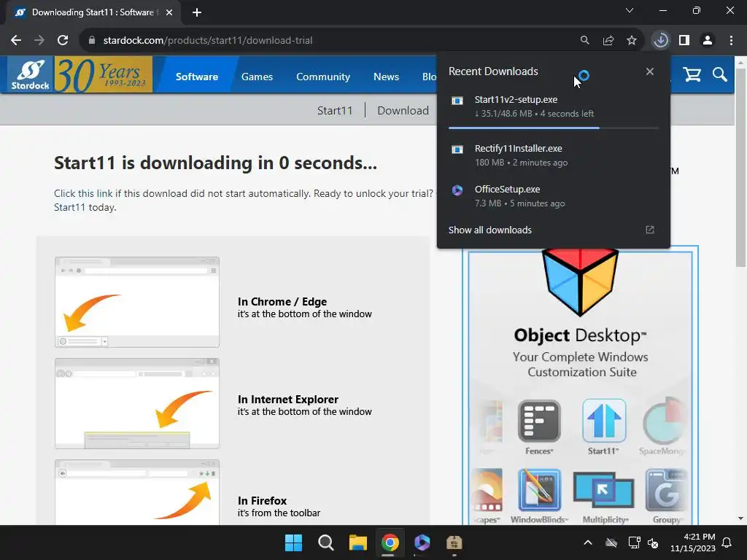747x560 pixels.
Task: Click the Start11 download progress bar
Action: (554, 128)
